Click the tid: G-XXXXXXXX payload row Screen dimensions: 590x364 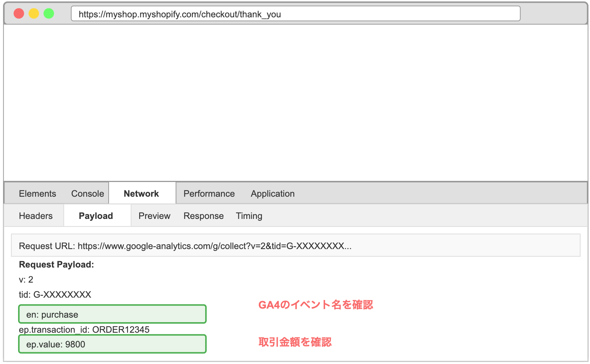[x=55, y=295]
